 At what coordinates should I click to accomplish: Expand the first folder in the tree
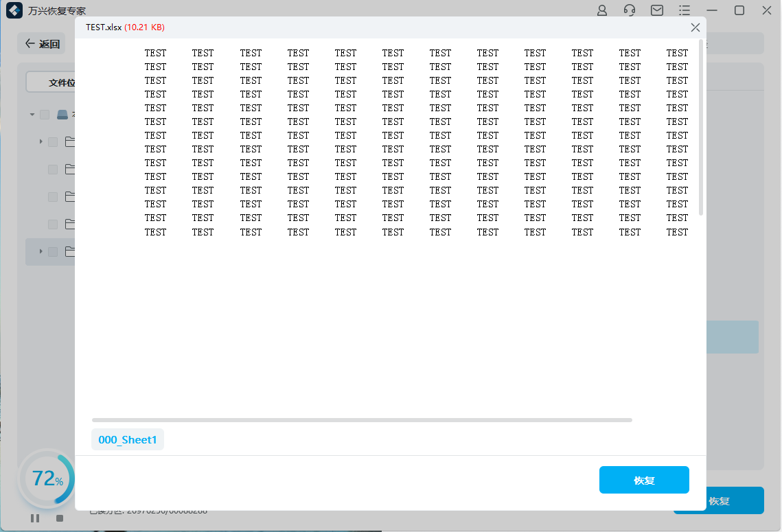(41, 142)
